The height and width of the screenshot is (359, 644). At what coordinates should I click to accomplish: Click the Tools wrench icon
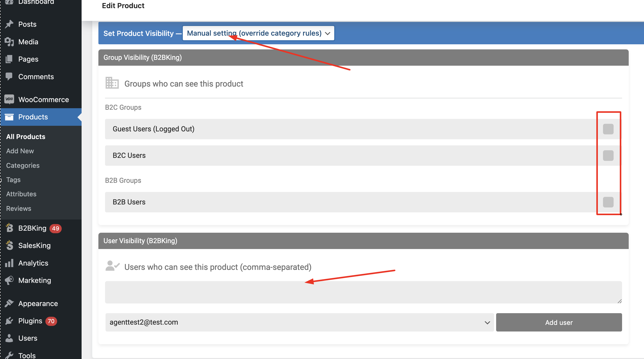pyautogui.click(x=9, y=355)
